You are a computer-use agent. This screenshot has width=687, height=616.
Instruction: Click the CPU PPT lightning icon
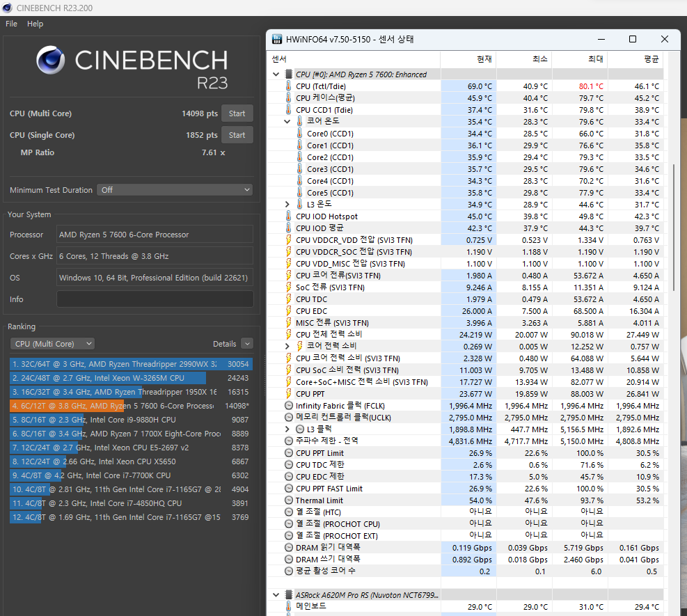pos(288,393)
